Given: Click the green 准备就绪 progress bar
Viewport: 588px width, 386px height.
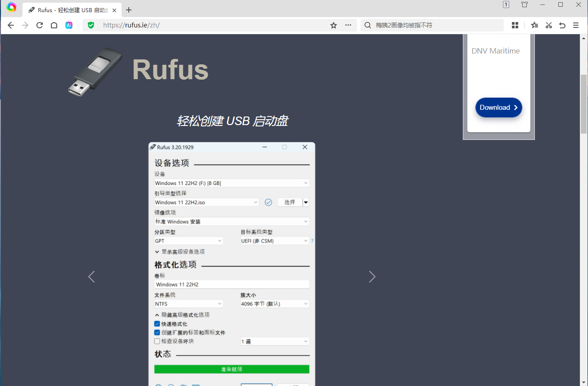Looking at the screenshot, I should tap(232, 369).
